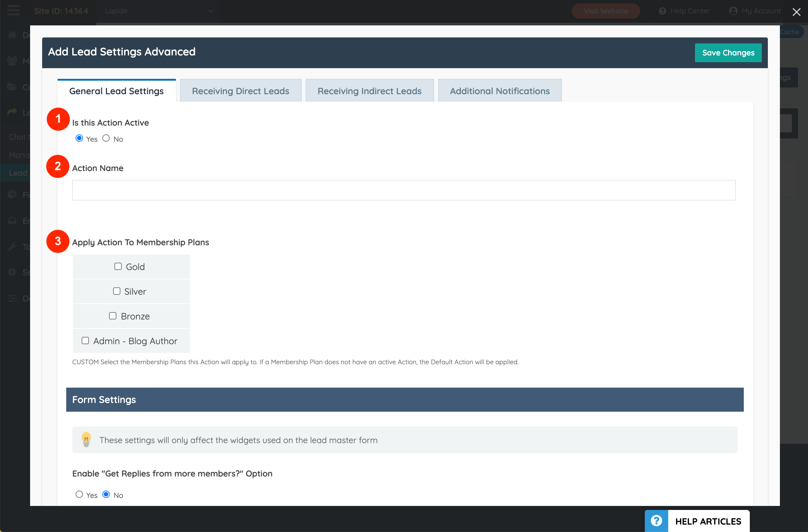The image size is (808, 532).
Task: Click into the Action Name input field
Action: [403, 190]
